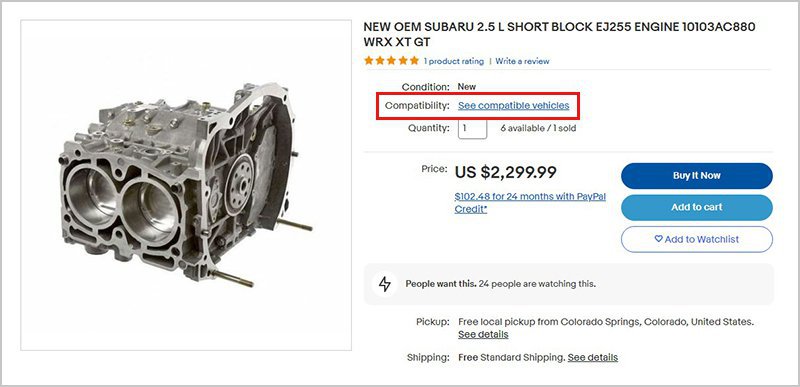Click the 'Write a review' link

click(522, 61)
